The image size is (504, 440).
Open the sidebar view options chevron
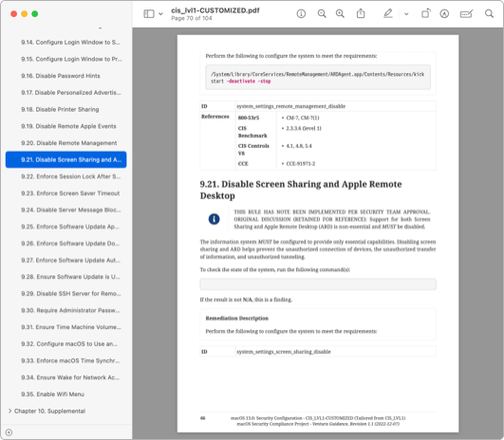pos(160,14)
